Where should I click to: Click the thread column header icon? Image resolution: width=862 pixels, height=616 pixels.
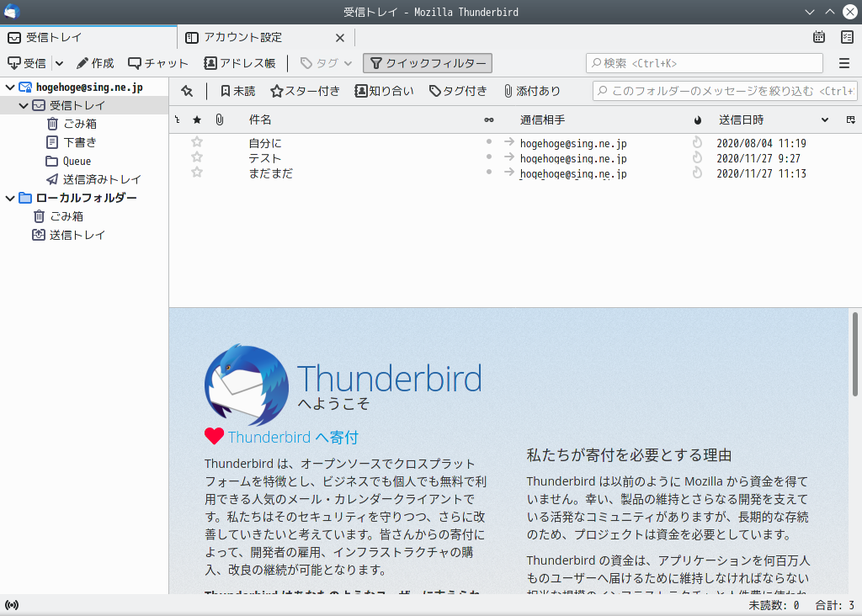pos(178,119)
